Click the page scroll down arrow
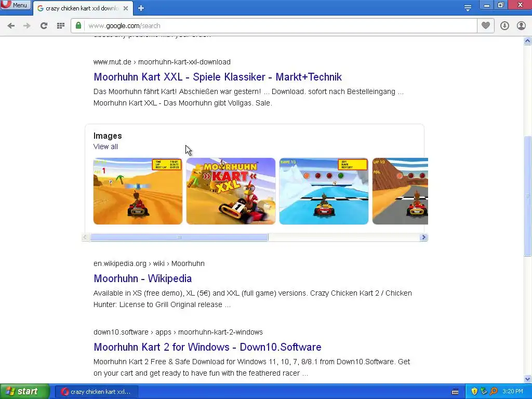This screenshot has height=399, width=532. [528, 379]
